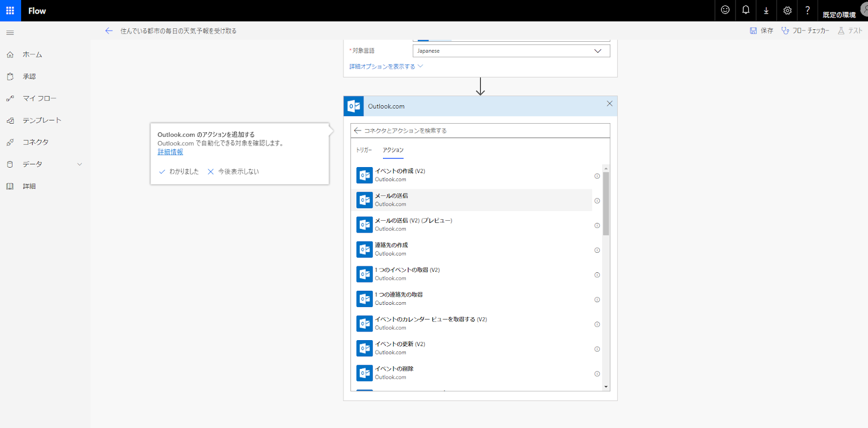Open テンプレート in the sidebar
This screenshot has width=868, height=428.
click(42, 120)
